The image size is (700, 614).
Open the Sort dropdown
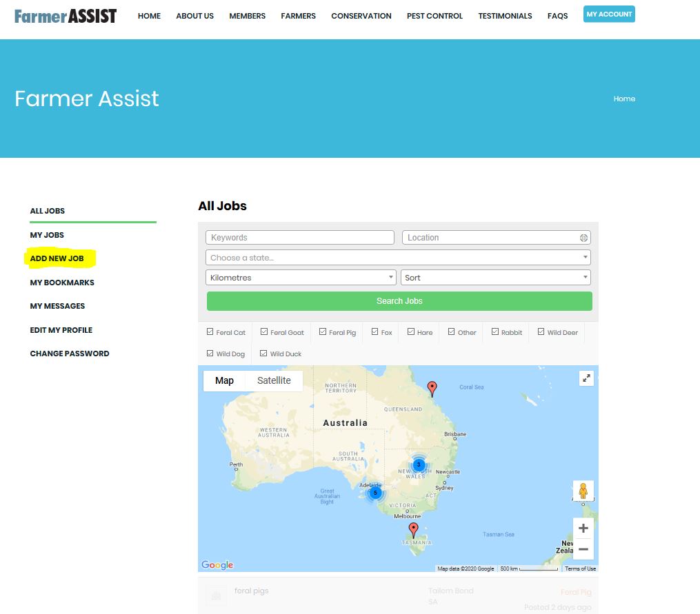[x=495, y=278]
